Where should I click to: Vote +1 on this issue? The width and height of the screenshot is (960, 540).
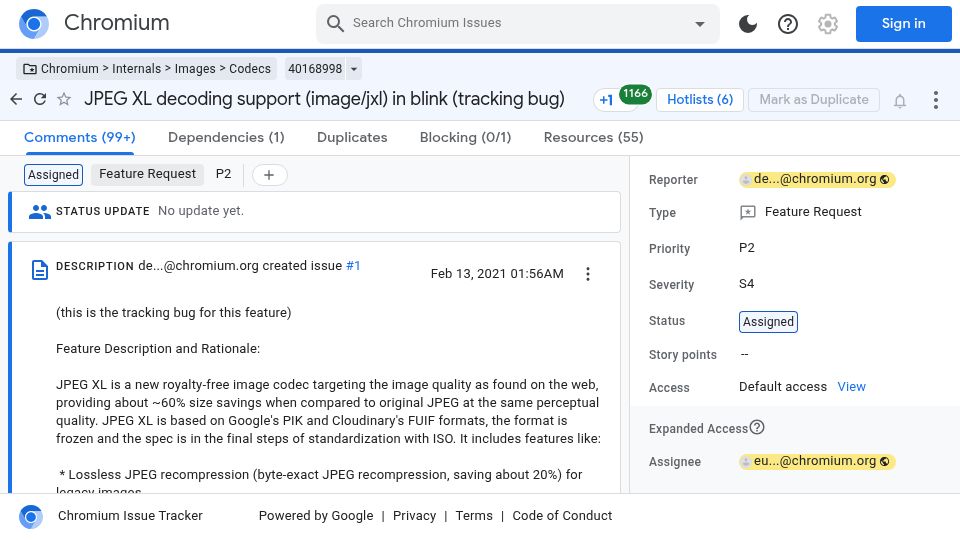606,100
